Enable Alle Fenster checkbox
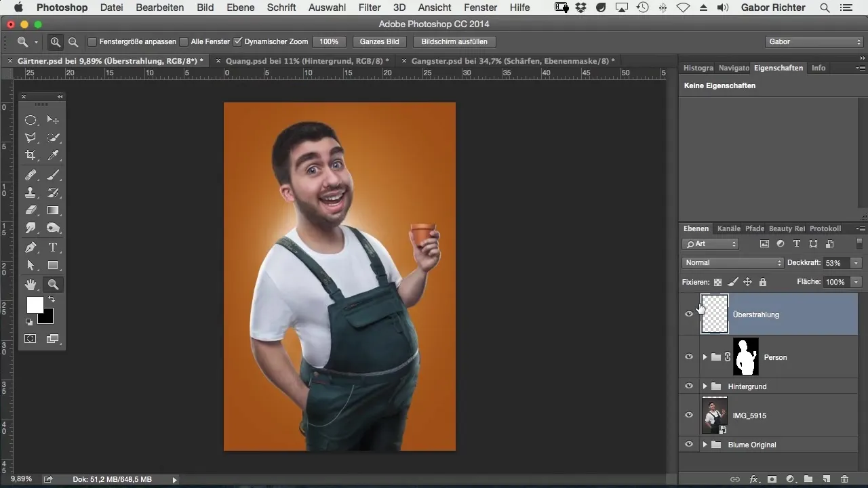Screen dimensions: 868x488 click(184, 41)
